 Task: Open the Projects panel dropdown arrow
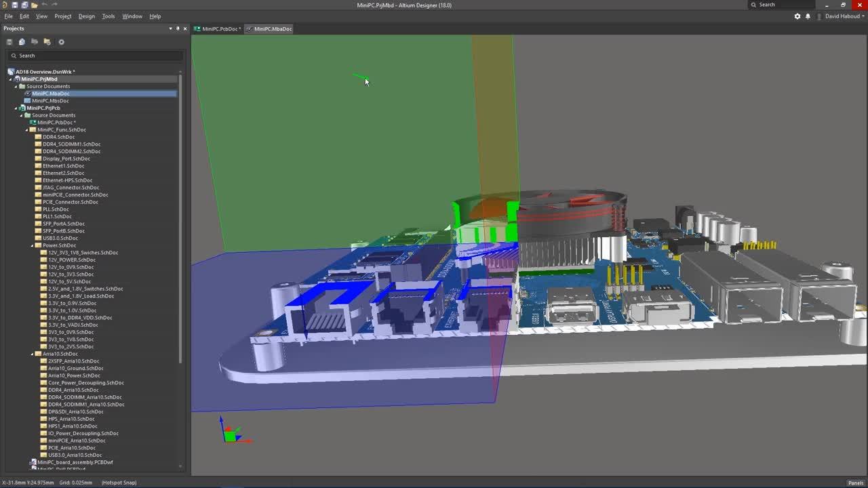pos(170,28)
